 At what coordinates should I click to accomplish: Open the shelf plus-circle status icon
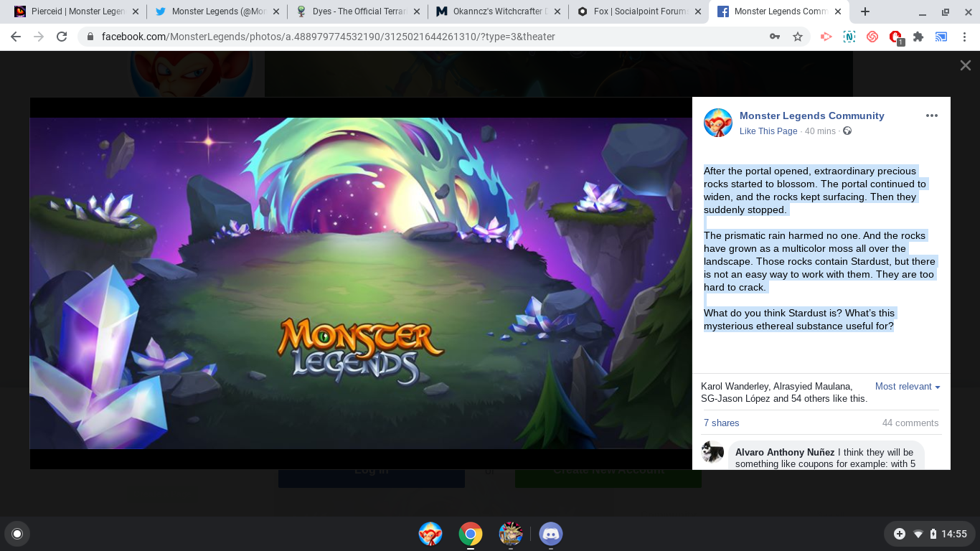coord(900,534)
